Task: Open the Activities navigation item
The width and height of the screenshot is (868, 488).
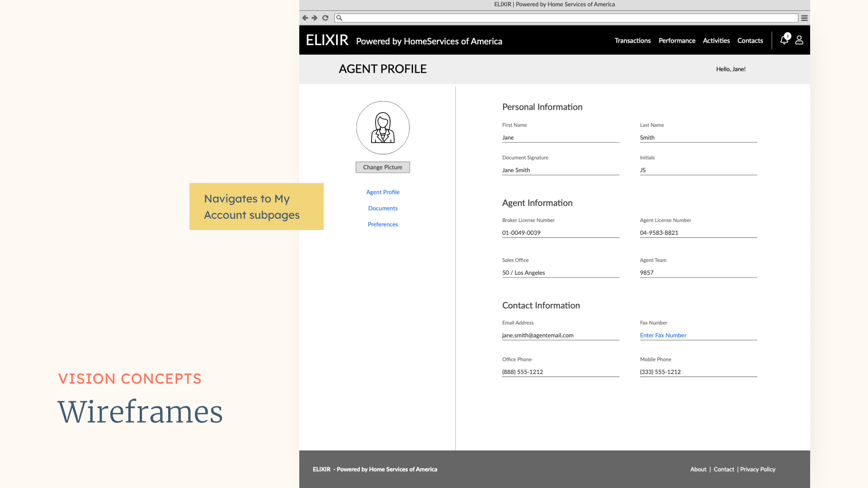Action: click(716, 41)
